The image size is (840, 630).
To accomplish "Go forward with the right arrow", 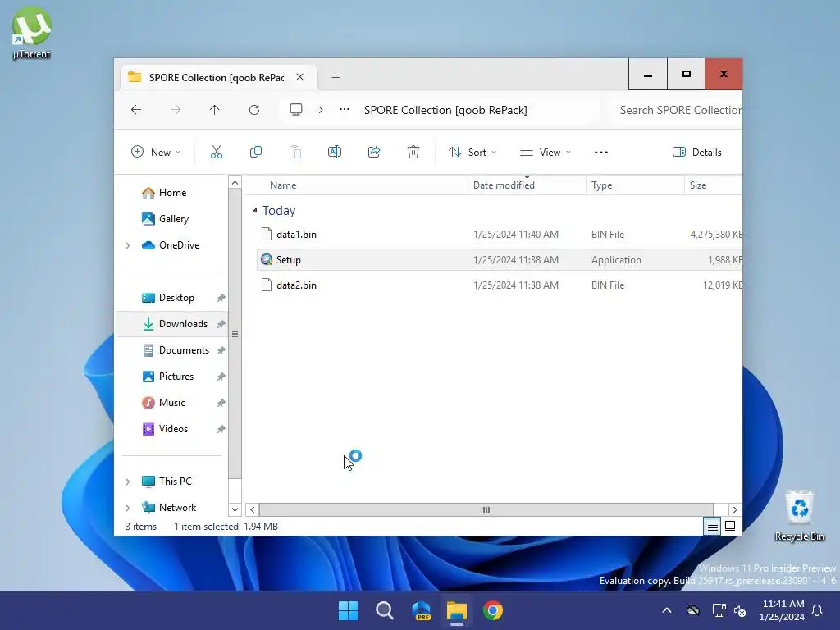I will pos(176,110).
